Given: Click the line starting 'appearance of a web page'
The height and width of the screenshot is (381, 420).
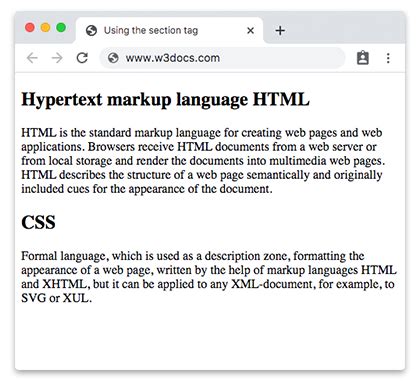Looking at the screenshot, I should coord(209,270).
